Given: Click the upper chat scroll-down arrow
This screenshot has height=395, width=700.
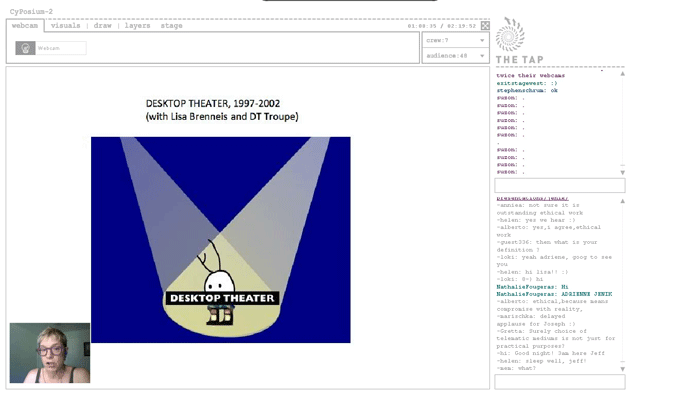Looking at the screenshot, I should (622, 172).
